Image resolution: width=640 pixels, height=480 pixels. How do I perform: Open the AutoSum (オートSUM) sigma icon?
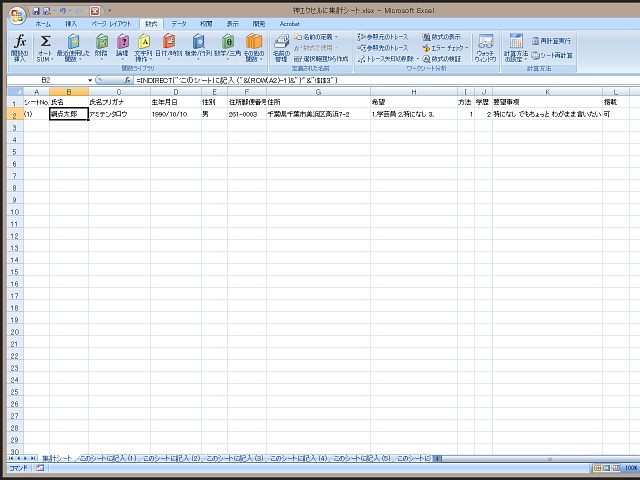pos(45,45)
